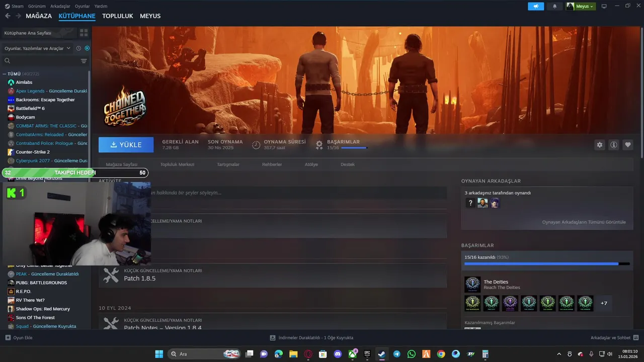Switch library to grid collections view
The width and height of the screenshot is (644, 362).
(x=84, y=33)
